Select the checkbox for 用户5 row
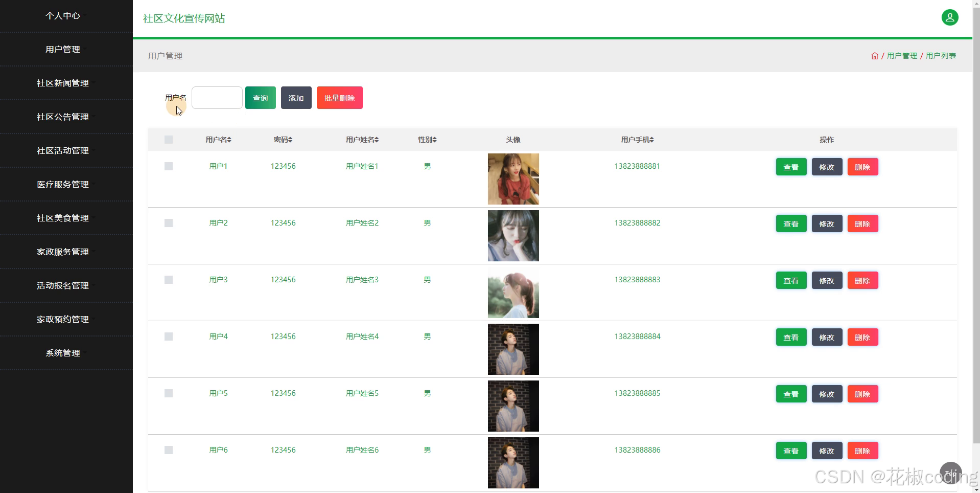This screenshot has width=980, height=493. tap(169, 393)
